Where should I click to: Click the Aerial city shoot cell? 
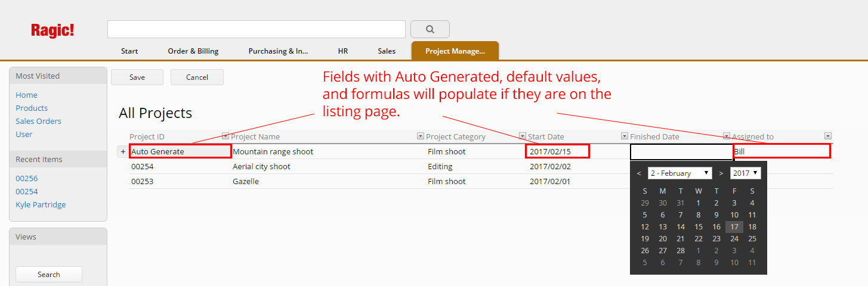(261, 166)
